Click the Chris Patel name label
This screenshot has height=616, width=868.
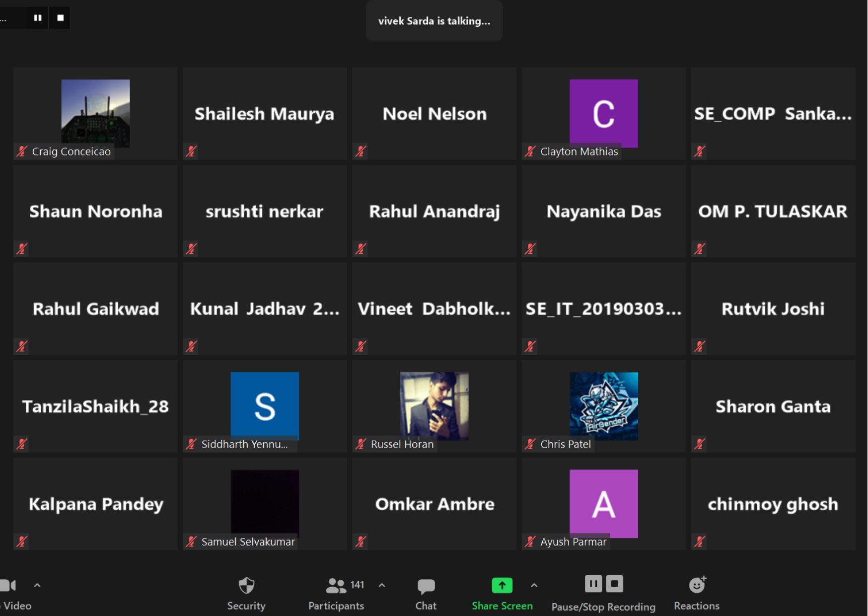(x=566, y=444)
